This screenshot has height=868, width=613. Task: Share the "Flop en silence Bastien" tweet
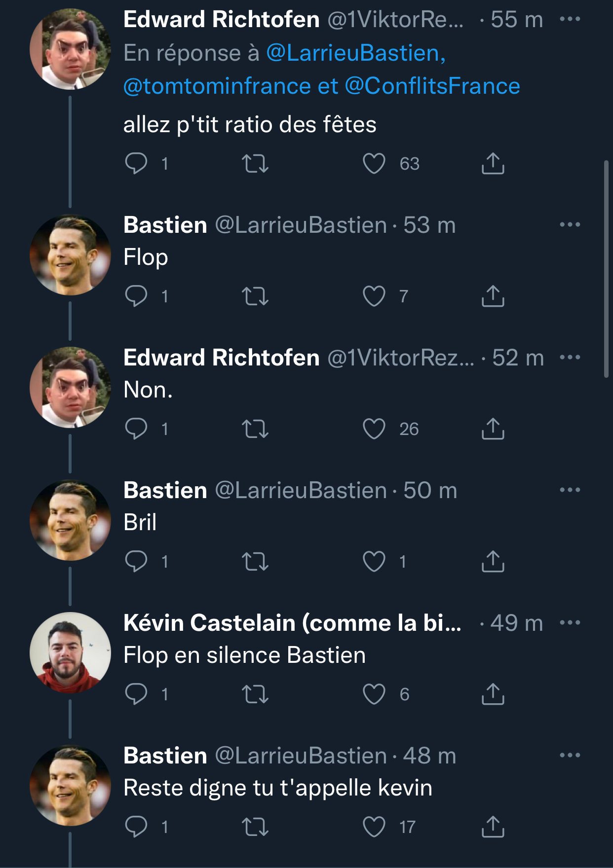tap(493, 694)
